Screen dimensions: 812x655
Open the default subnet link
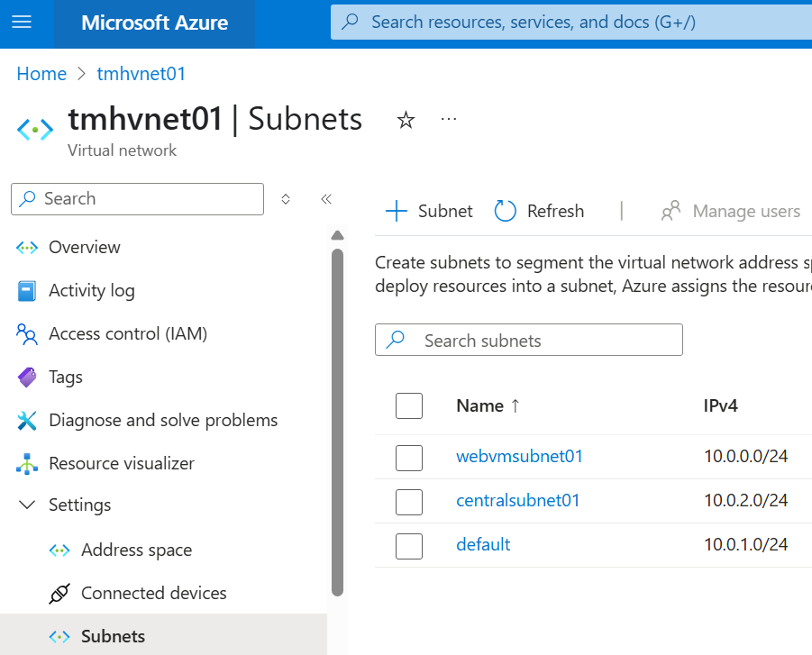coord(483,544)
